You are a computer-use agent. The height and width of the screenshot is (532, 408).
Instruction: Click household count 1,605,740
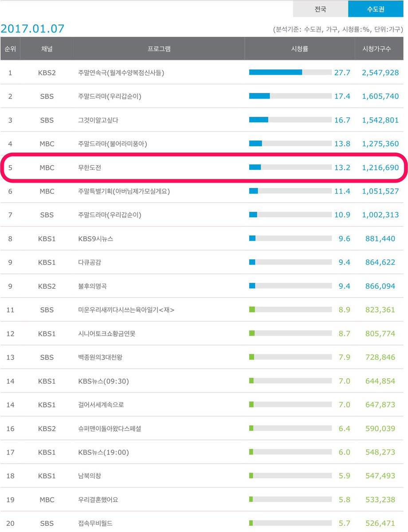(380, 96)
